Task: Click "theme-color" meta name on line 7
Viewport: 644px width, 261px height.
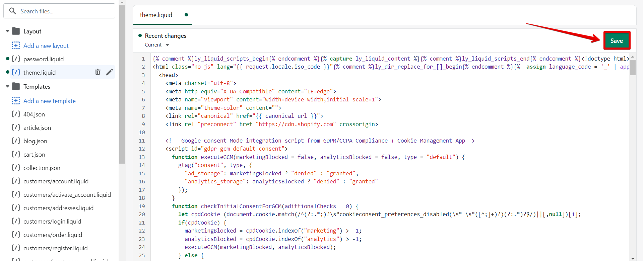Action: [x=222, y=108]
